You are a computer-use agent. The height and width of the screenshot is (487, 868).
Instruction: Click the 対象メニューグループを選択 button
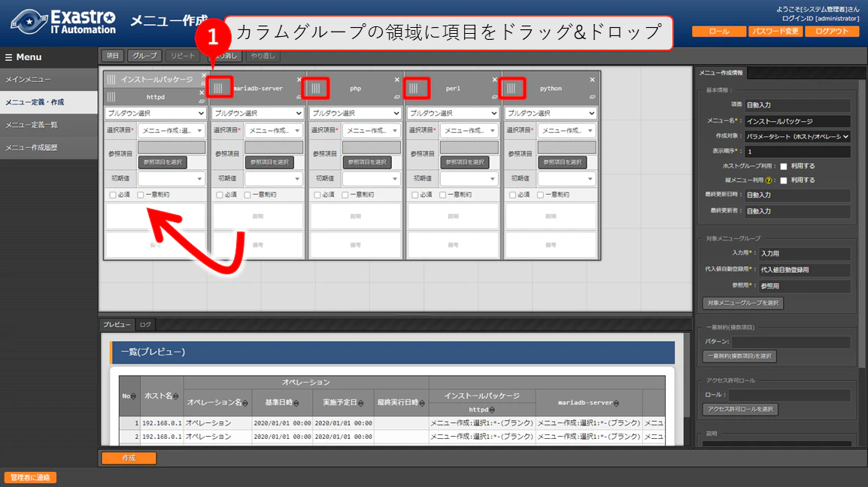click(x=743, y=304)
